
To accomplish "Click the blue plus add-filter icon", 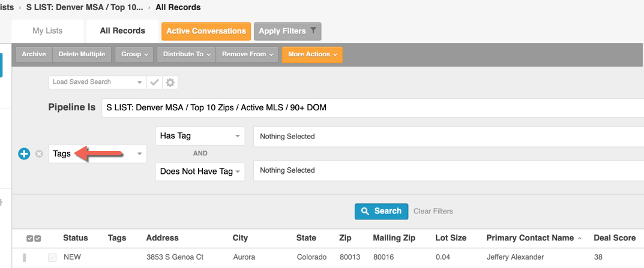I will (24, 154).
